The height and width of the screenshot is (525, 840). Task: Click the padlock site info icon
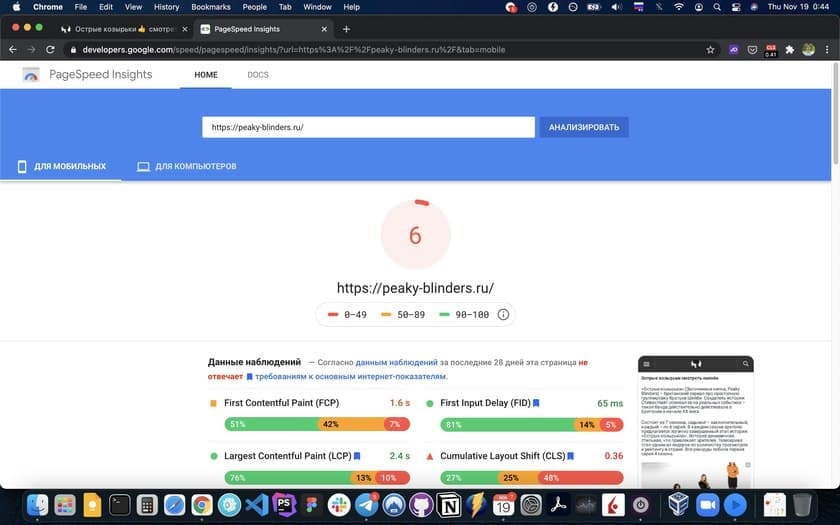coord(73,50)
